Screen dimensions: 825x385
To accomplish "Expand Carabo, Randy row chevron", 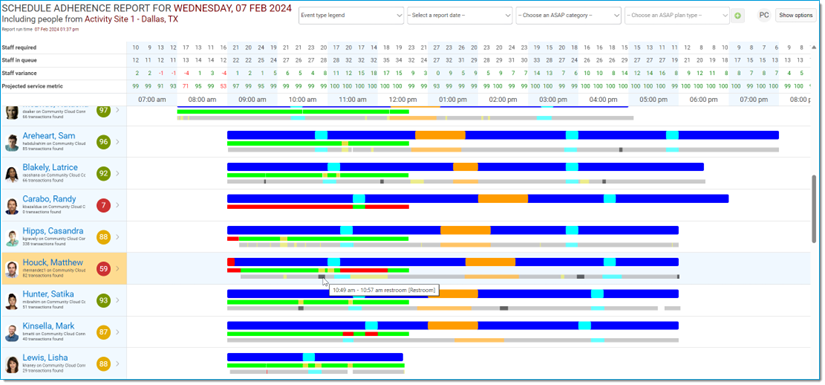I will (x=117, y=205).
